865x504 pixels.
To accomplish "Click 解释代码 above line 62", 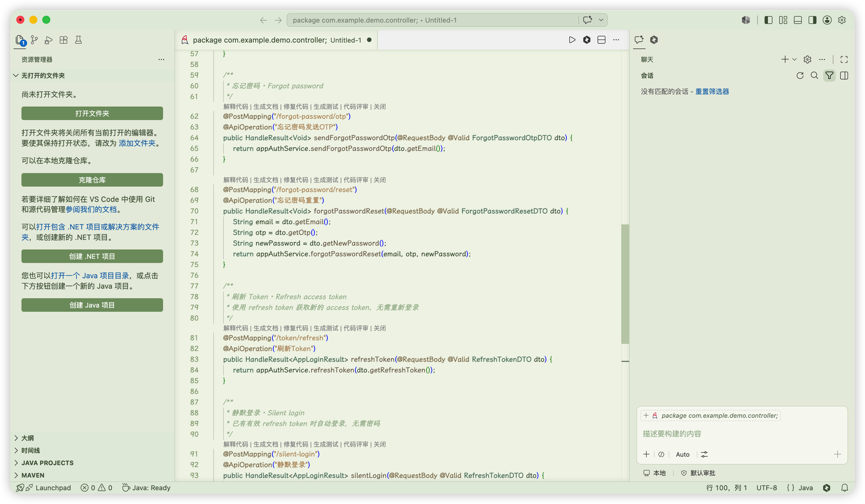I will 236,107.
